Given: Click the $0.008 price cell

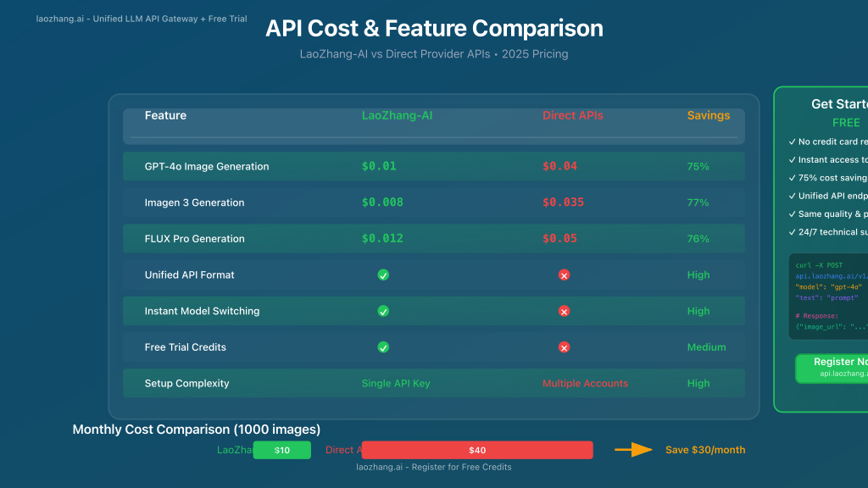Looking at the screenshot, I should pos(382,202).
